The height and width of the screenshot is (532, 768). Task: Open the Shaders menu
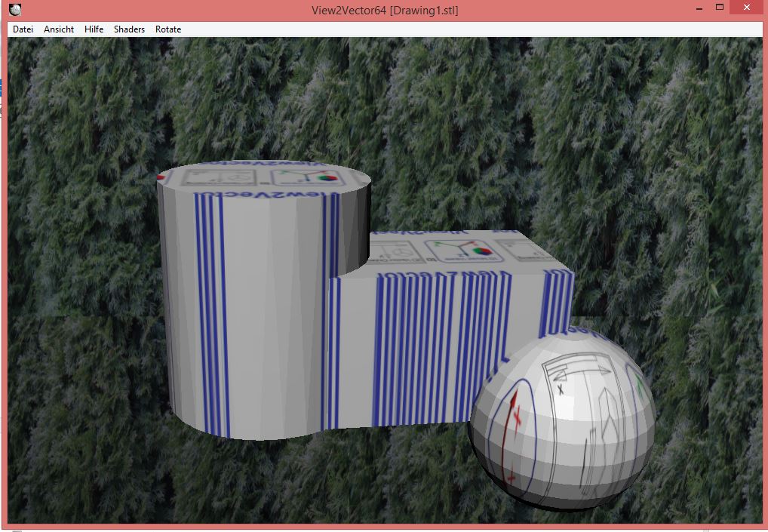click(x=129, y=29)
